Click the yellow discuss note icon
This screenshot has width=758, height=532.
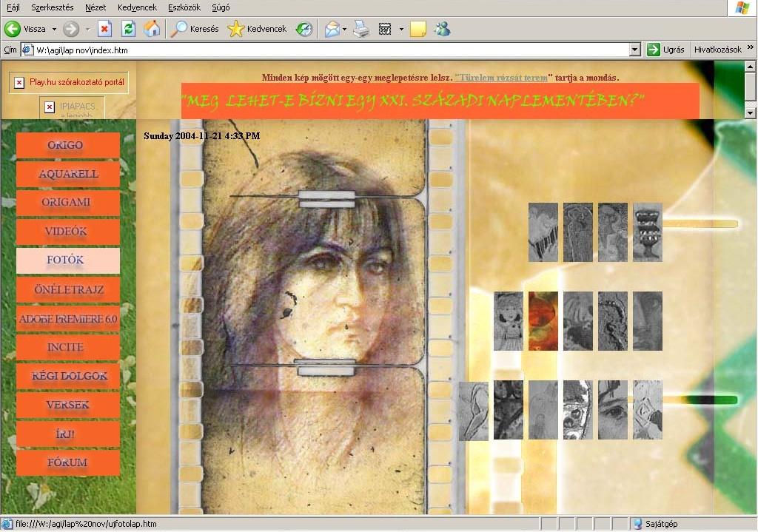[x=417, y=29]
